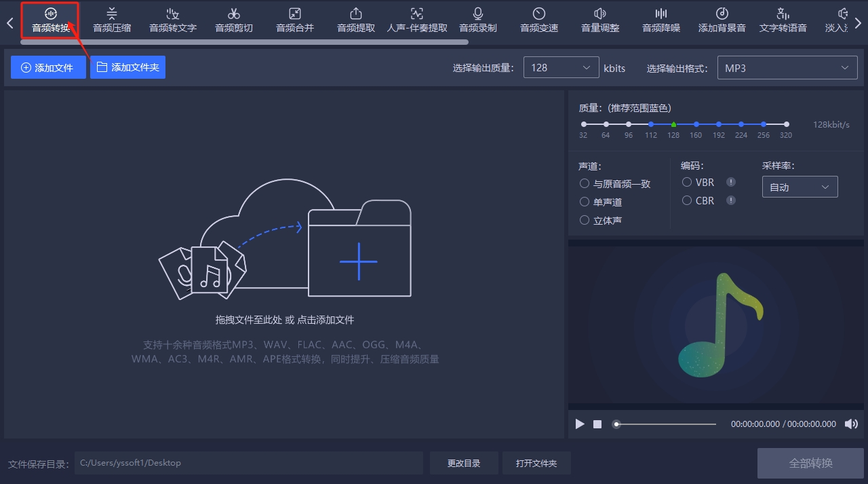Select VBR encoding
Screen dimensions: 868x484
pyautogui.click(x=698, y=182)
